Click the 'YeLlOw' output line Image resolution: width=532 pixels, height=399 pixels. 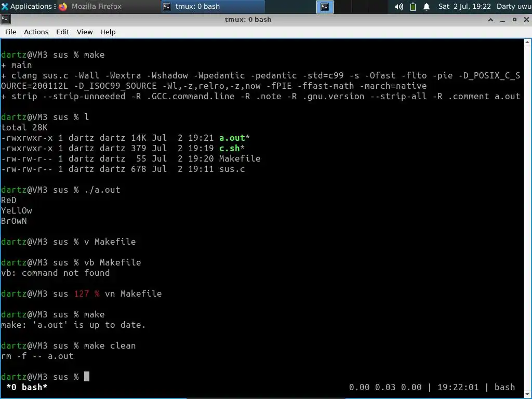pyautogui.click(x=17, y=210)
